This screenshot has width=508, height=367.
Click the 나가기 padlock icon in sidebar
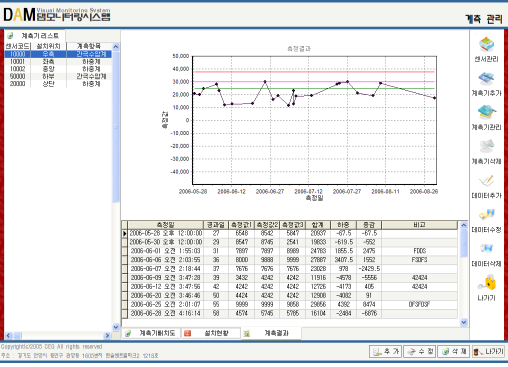pos(487,283)
